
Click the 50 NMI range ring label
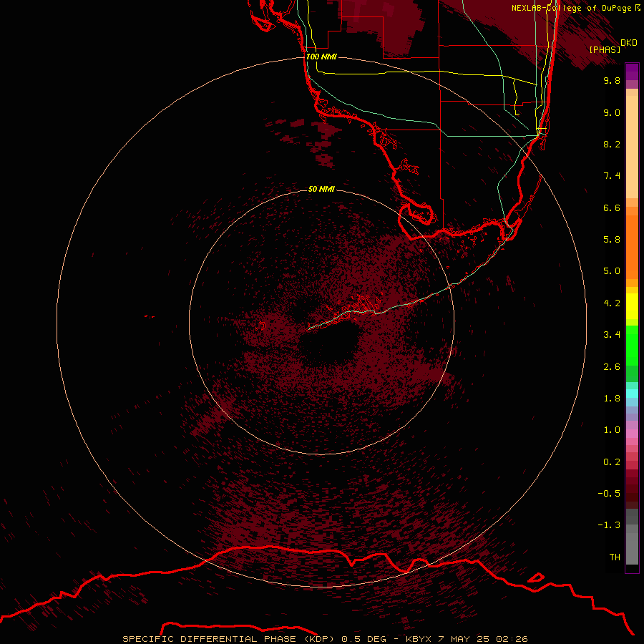pyautogui.click(x=321, y=189)
